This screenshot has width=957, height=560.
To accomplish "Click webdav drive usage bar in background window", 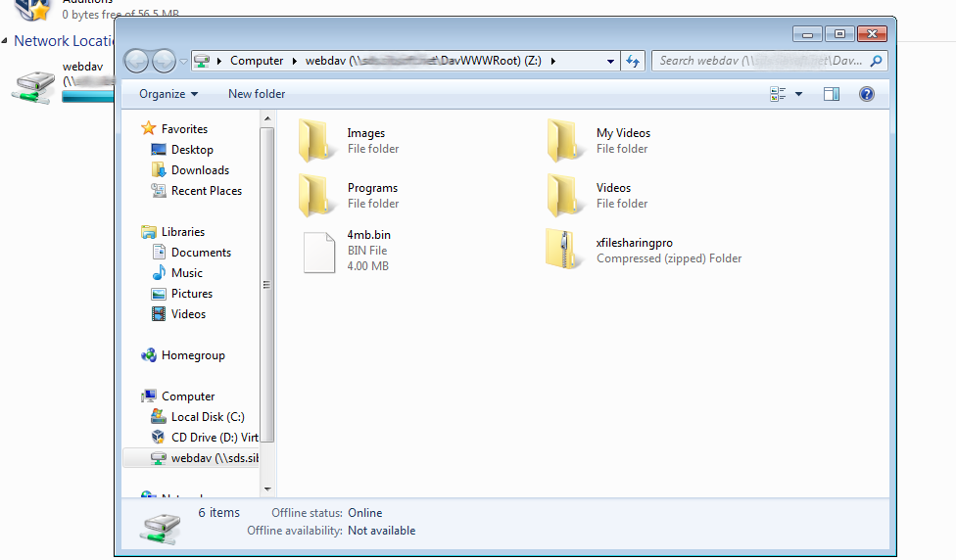I will (x=88, y=96).
